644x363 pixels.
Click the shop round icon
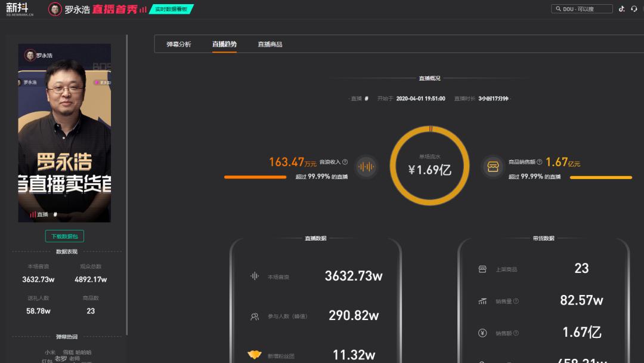[493, 167]
